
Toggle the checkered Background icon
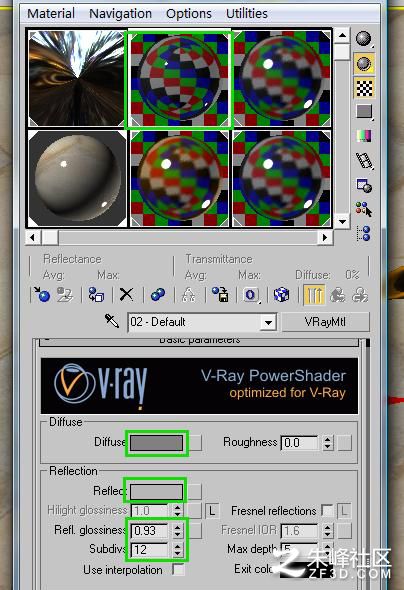(364, 88)
